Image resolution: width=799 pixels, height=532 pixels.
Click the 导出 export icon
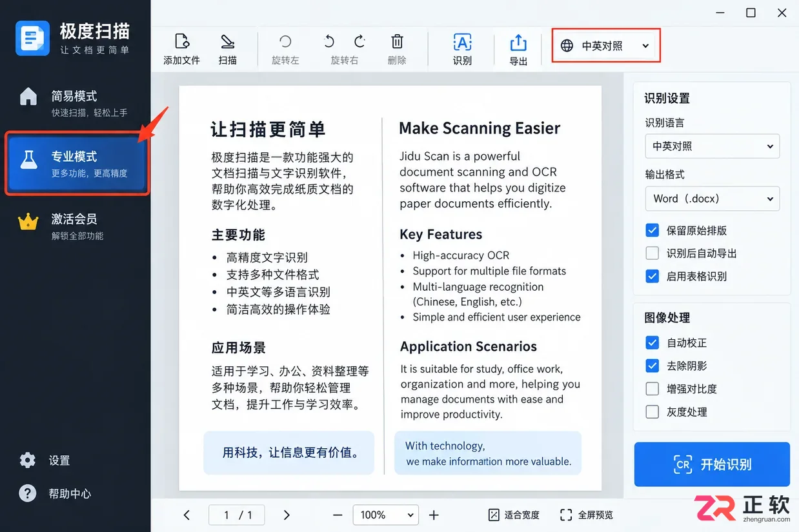pos(518,43)
